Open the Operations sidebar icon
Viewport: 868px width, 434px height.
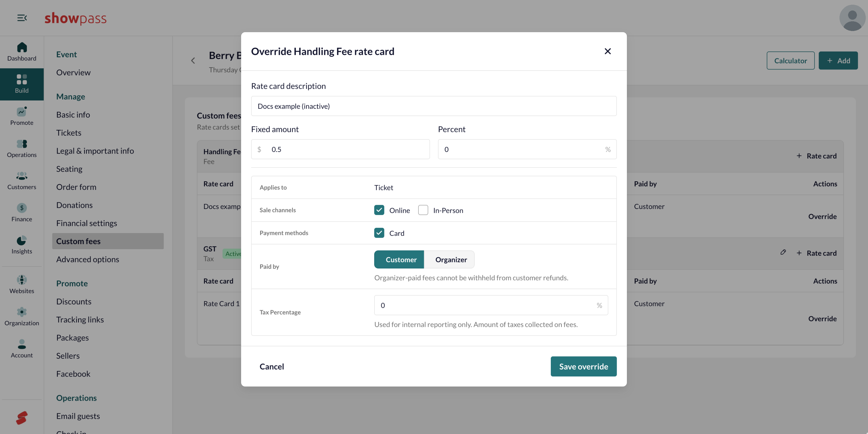click(22, 148)
